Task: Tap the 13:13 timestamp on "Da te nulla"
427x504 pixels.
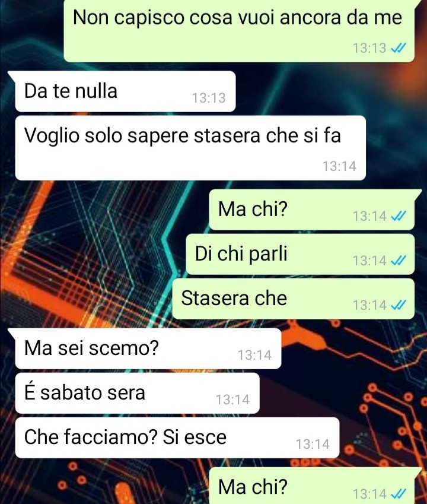Action: 209,98
